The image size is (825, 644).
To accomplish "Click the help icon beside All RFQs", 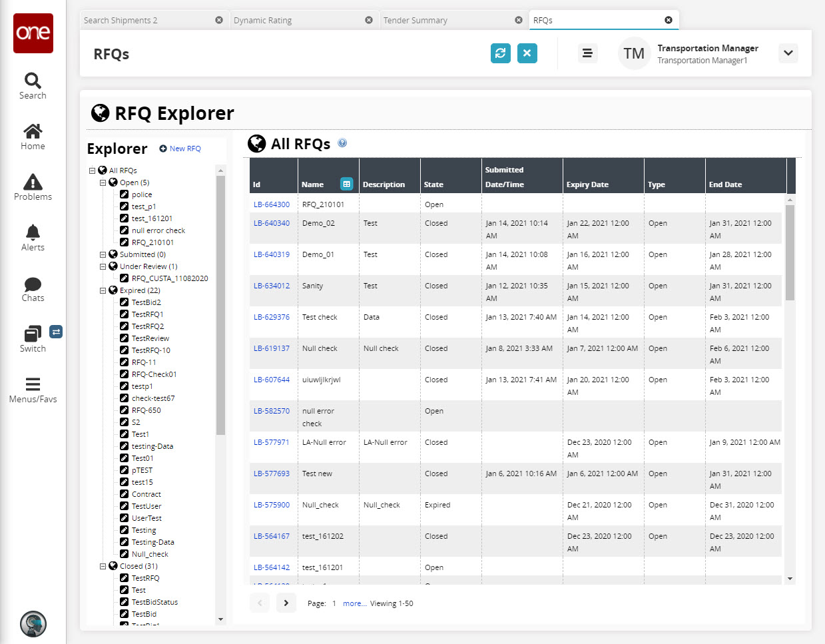I will [x=342, y=143].
